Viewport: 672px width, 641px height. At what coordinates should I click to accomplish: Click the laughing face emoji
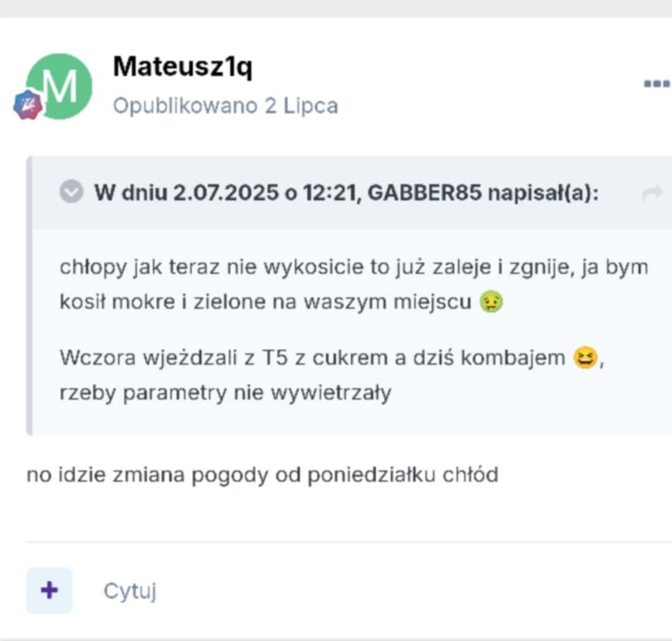click(586, 358)
